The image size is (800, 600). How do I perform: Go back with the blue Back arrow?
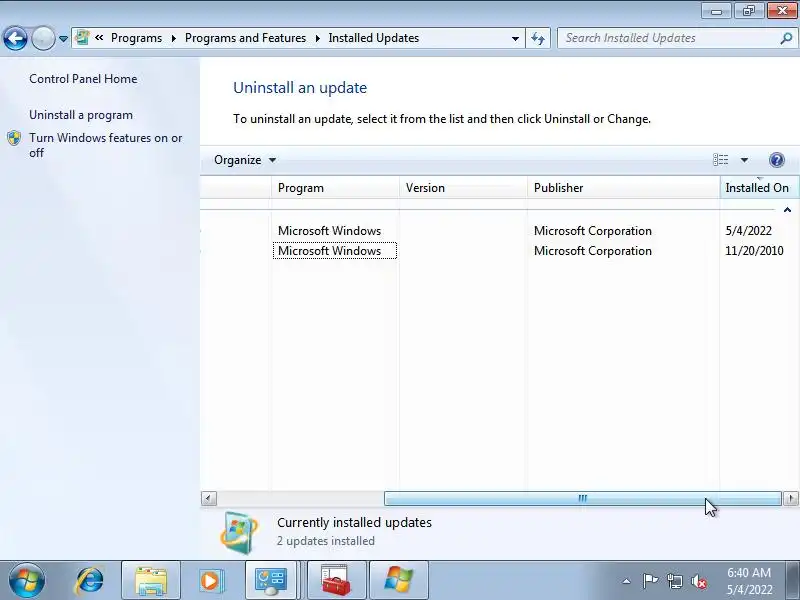pyautogui.click(x=15, y=38)
